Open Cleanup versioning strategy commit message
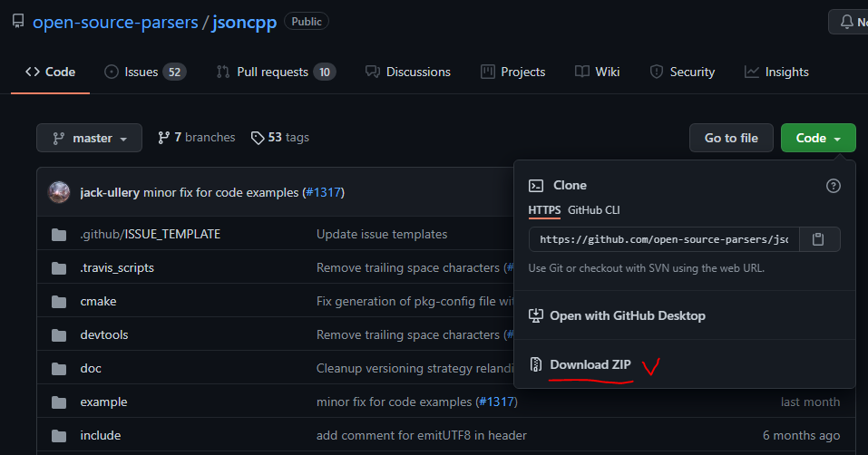868x455 pixels. (x=415, y=368)
